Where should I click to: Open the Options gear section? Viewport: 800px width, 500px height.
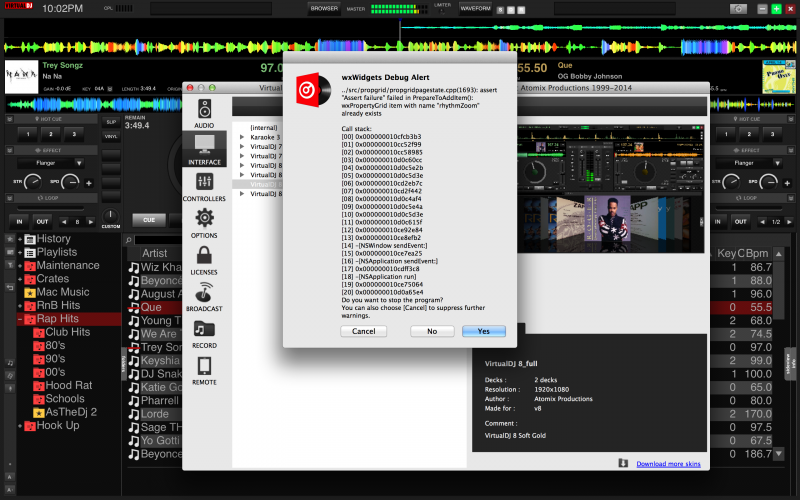(x=204, y=221)
